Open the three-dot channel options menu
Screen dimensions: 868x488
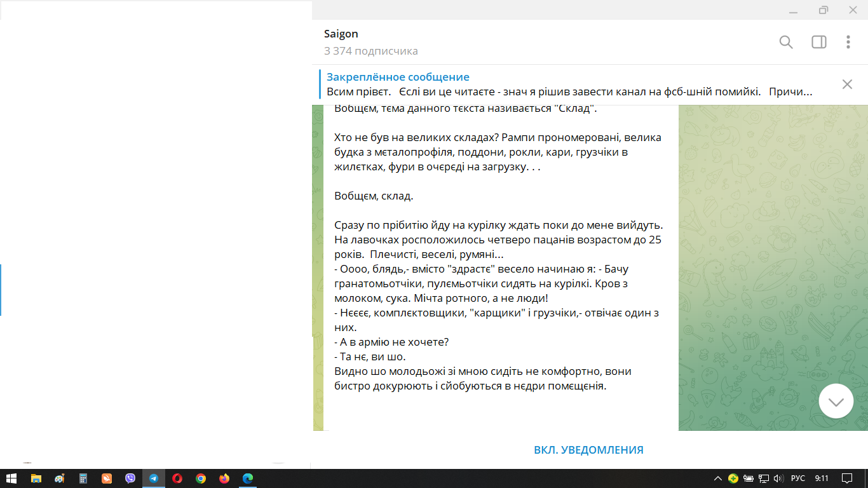click(x=848, y=42)
